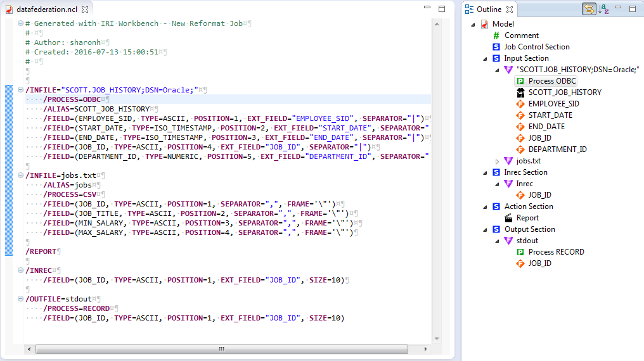Image resolution: width=644 pixels, height=361 pixels.
Task: Click the Report clapperboard icon
Action: (x=508, y=218)
